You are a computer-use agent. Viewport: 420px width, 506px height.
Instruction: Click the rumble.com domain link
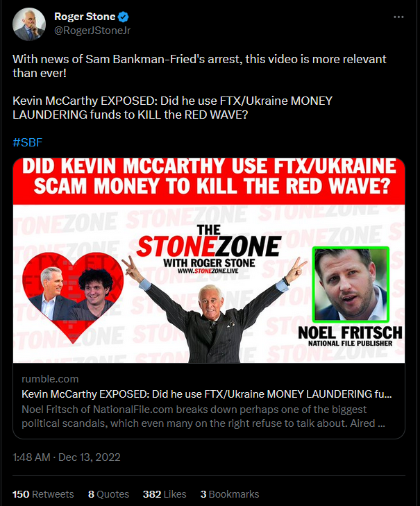click(50, 379)
